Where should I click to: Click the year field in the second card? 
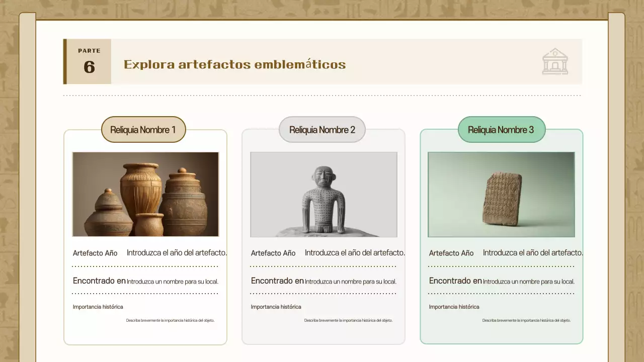point(355,252)
